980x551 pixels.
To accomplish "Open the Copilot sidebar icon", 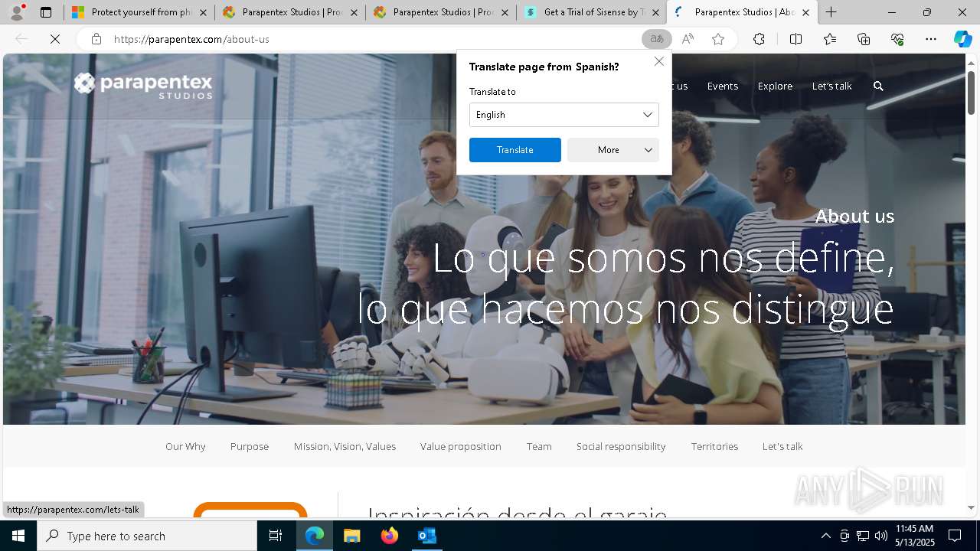I will click(962, 39).
